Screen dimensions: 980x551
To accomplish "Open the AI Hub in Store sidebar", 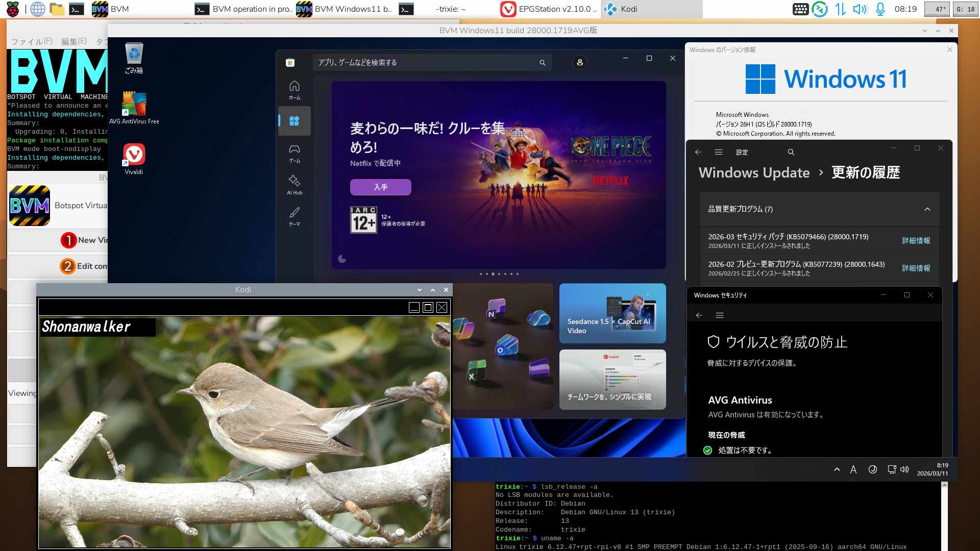I will (295, 184).
